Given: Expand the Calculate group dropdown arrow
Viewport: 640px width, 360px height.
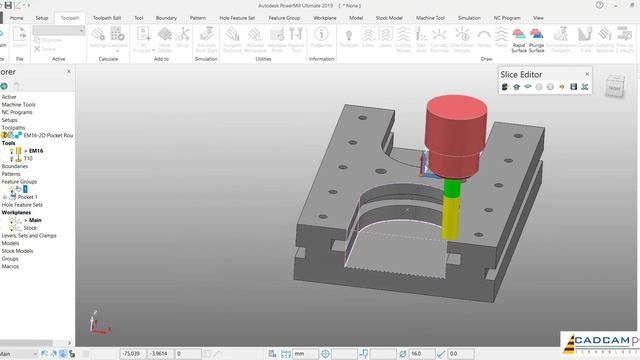Looking at the screenshot, I should pyautogui.click(x=117, y=51).
